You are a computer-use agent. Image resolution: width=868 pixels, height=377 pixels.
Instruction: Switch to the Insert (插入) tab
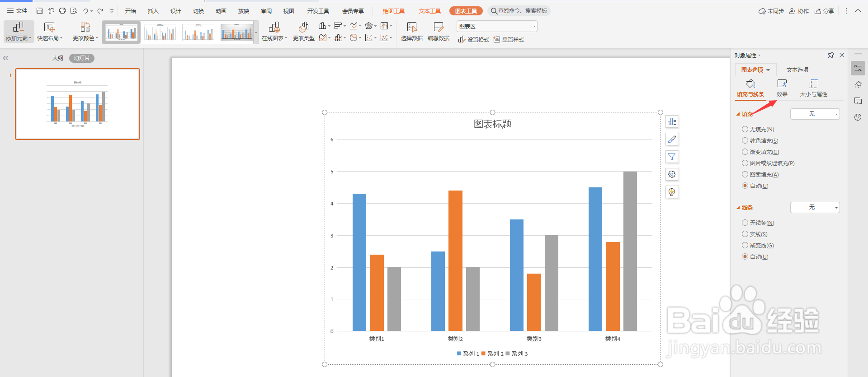153,11
